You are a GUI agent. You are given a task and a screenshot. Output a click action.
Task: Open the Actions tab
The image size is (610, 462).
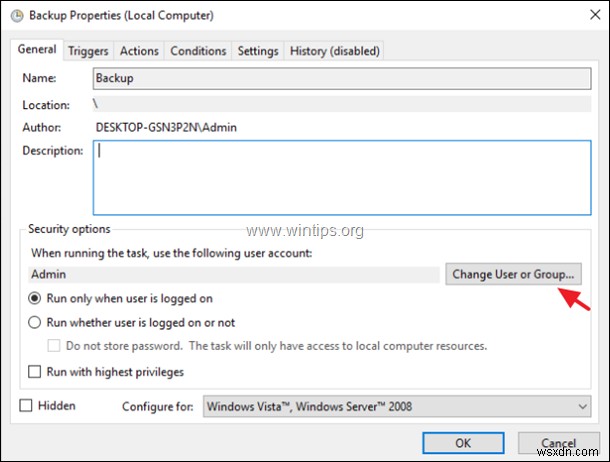click(x=139, y=51)
